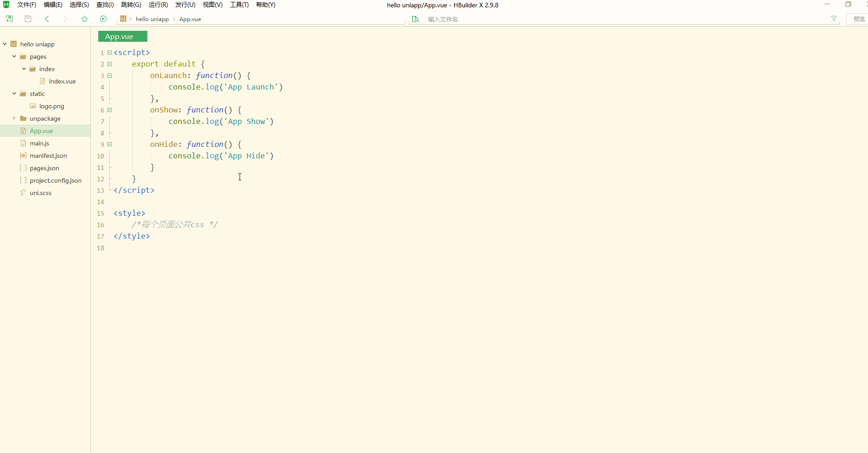Image resolution: width=868 pixels, height=453 pixels.
Task: Open the 帮助(Y) menu
Action: tap(266, 5)
